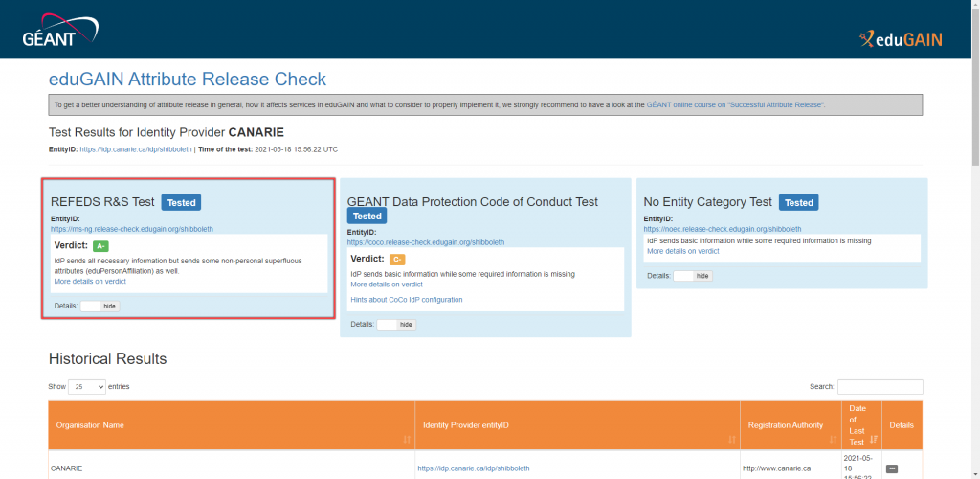
Task: Open the Show entries count dropdown
Action: pyautogui.click(x=86, y=387)
